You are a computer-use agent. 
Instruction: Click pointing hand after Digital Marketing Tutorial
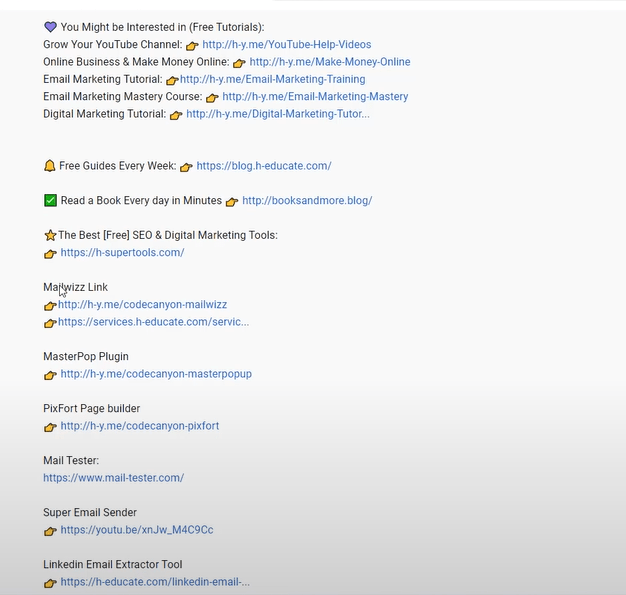click(x=176, y=115)
